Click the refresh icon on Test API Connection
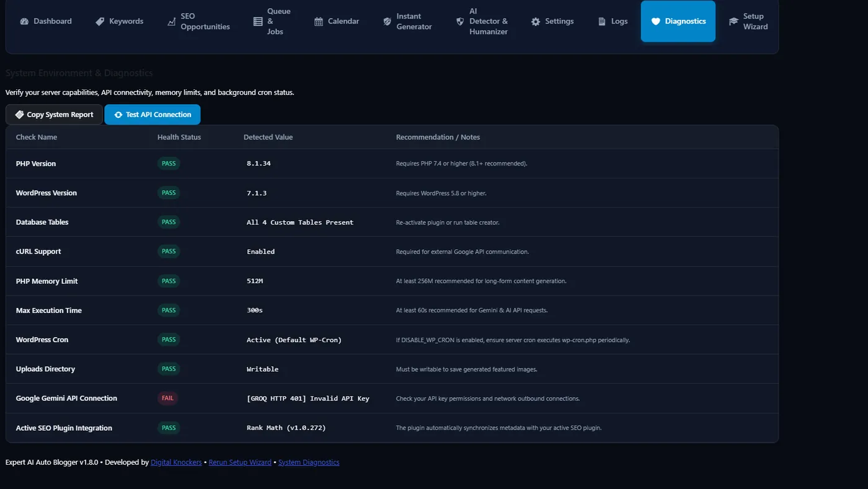868x489 pixels. coord(118,115)
